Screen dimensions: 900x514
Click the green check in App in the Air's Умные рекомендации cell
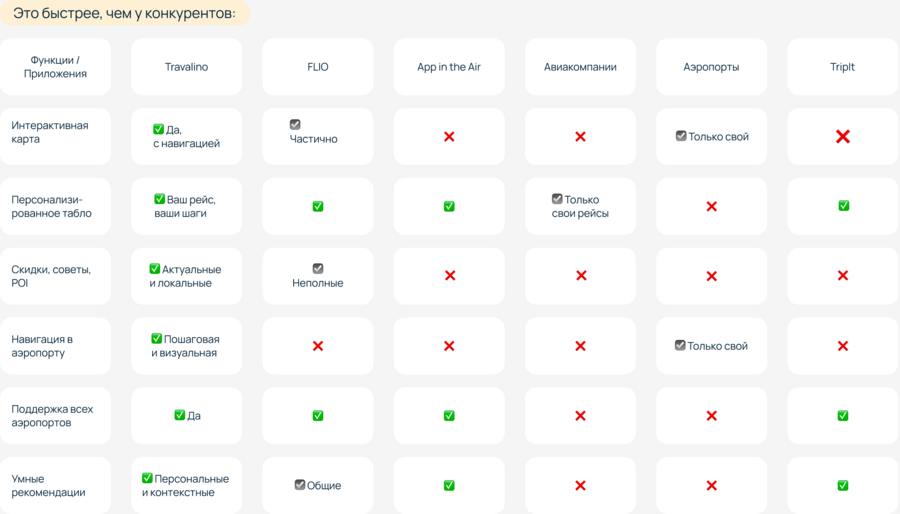click(x=449, y=485)
